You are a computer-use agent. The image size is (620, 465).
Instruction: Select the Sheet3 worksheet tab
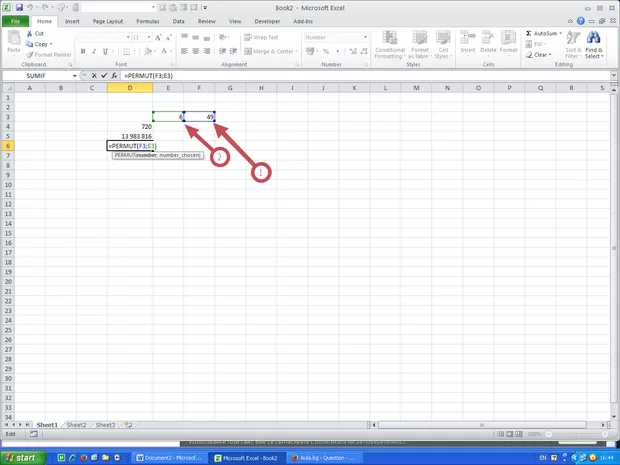pos(106,425)
